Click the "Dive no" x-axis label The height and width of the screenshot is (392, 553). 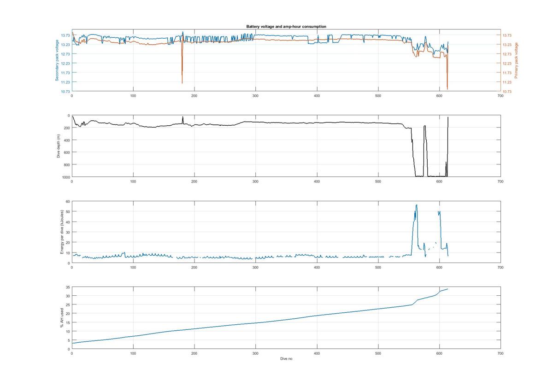pyautogui.click(x=286, y=359)
